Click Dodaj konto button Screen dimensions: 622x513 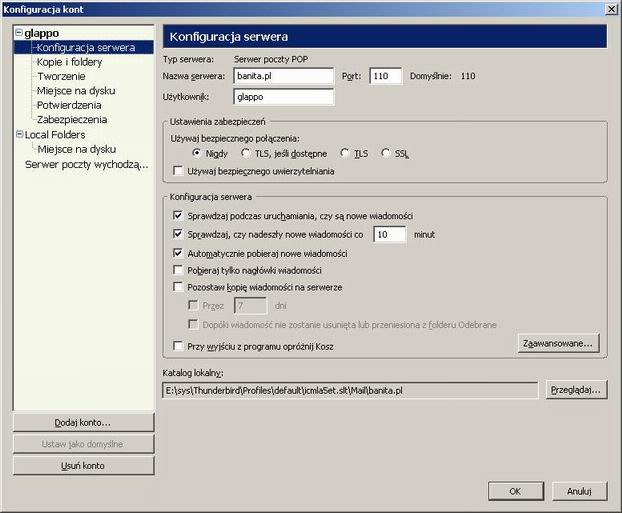tap(84, 422)
